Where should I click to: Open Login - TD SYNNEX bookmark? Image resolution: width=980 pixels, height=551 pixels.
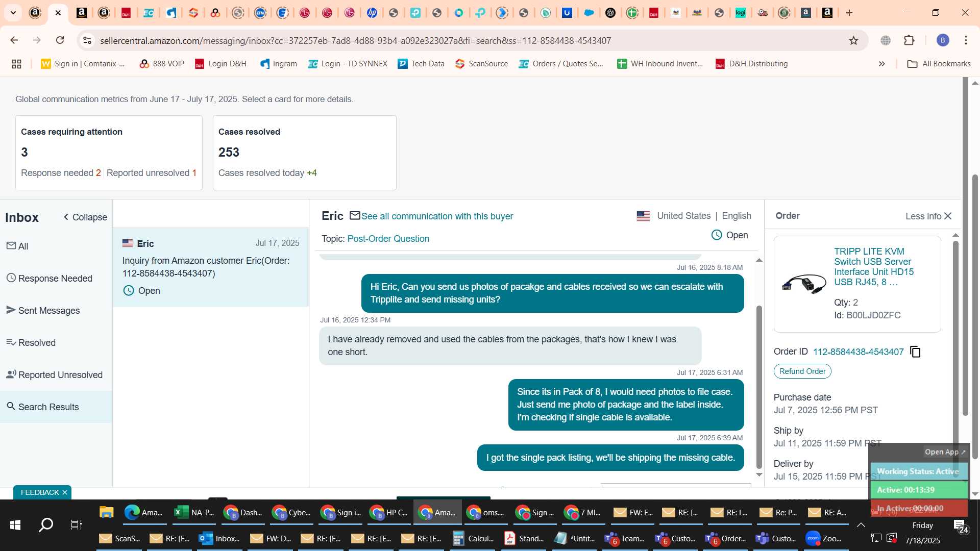[348, 64]
